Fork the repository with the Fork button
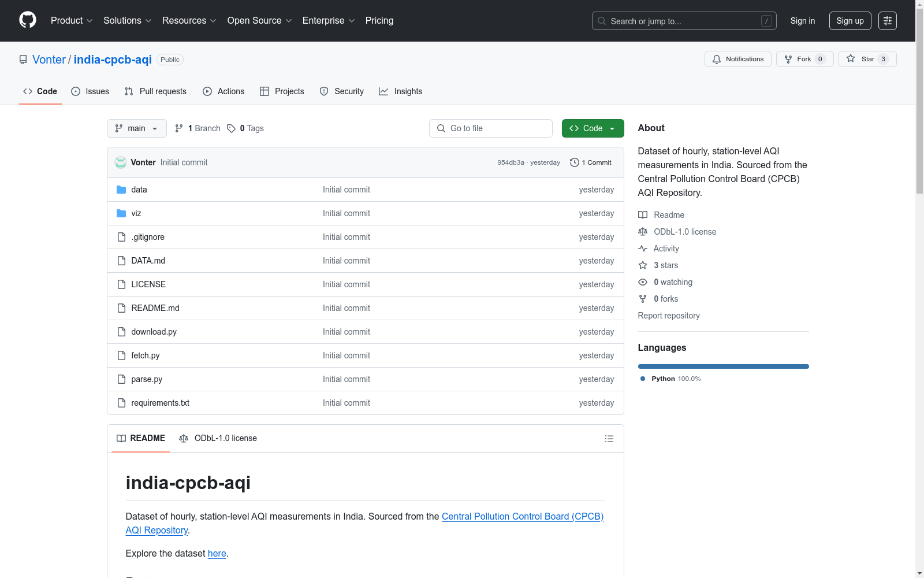This screenshot has height=578, width=924. click(x=805, y=59)
